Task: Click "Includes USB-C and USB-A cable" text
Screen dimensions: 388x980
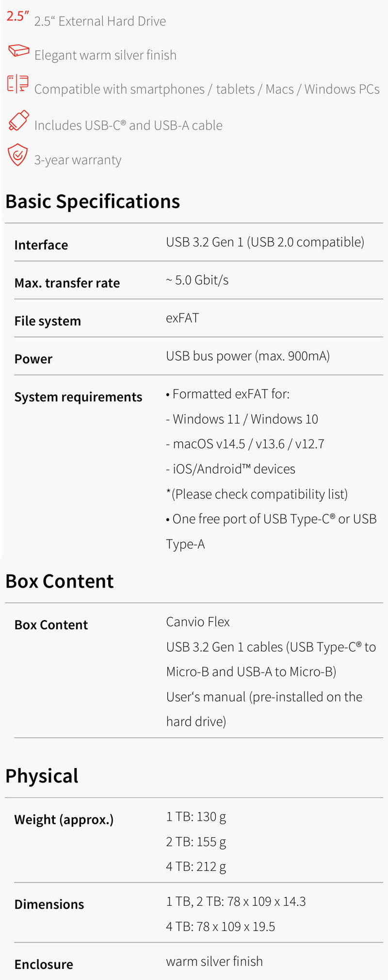Action: coord(128,125)
